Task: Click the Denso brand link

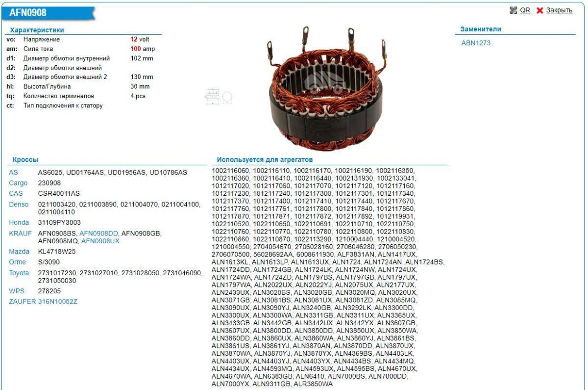Action: [19, 204]
